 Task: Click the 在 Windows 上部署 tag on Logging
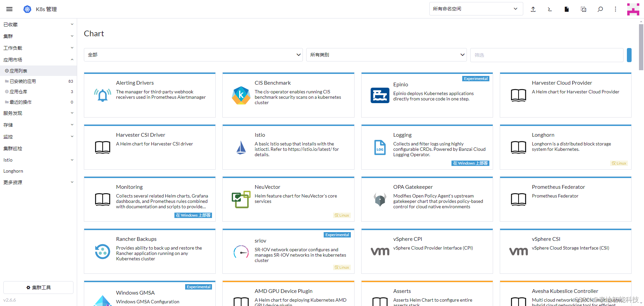coord(470,163)
